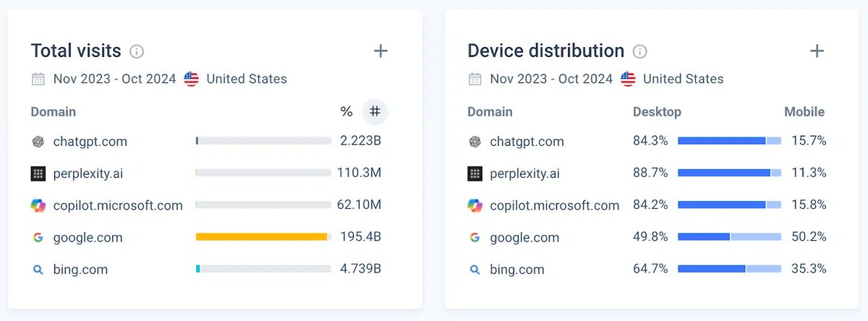Click bing.com device distribution bar
The width and height of the screenshot is (868, 321).
coord(729,269)
